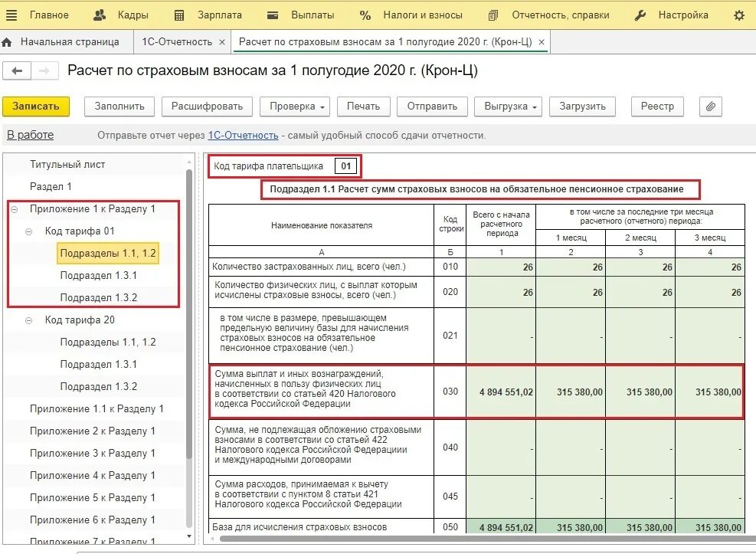Close the Расчет по страховым взносам tab
The image size is (756, 554).
click(x=542, y=42)
